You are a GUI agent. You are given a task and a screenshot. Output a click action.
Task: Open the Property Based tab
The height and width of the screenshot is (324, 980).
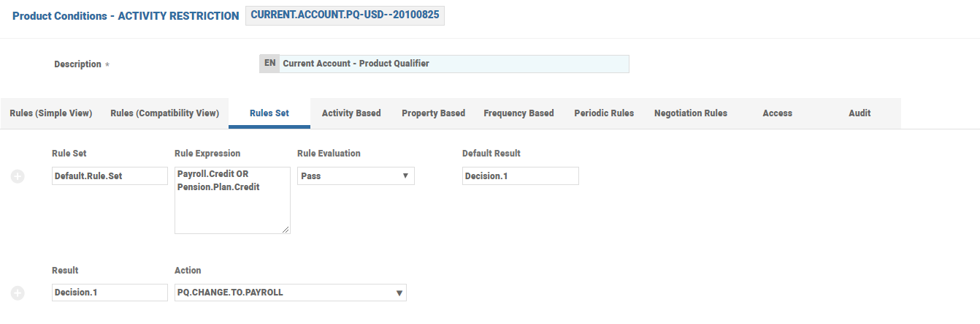[433, 113]
